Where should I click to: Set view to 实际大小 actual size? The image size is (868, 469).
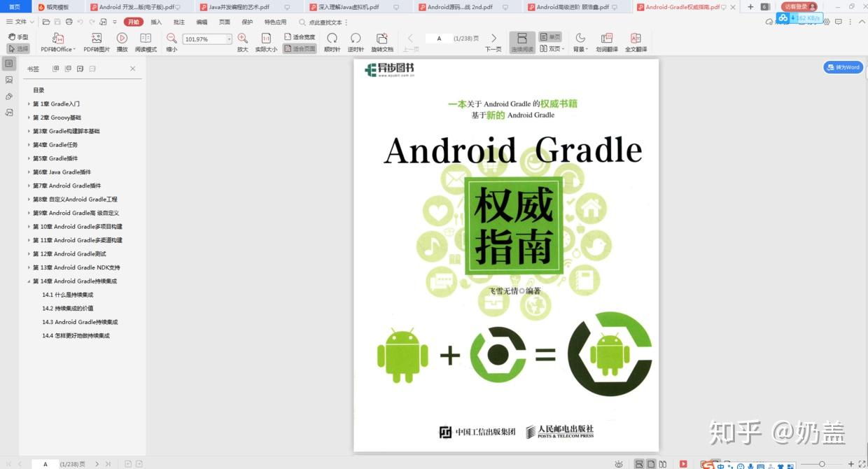point(266,43)
